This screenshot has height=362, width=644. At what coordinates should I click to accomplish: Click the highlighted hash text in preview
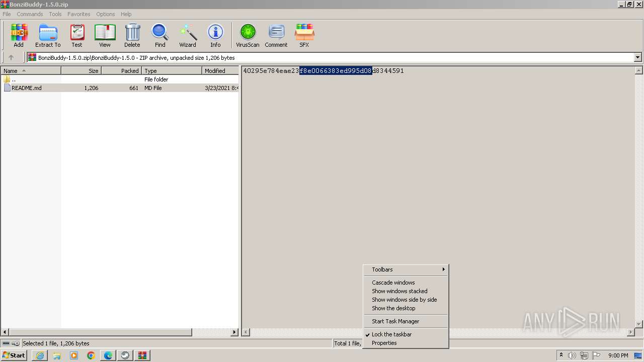tap(336, 71)
